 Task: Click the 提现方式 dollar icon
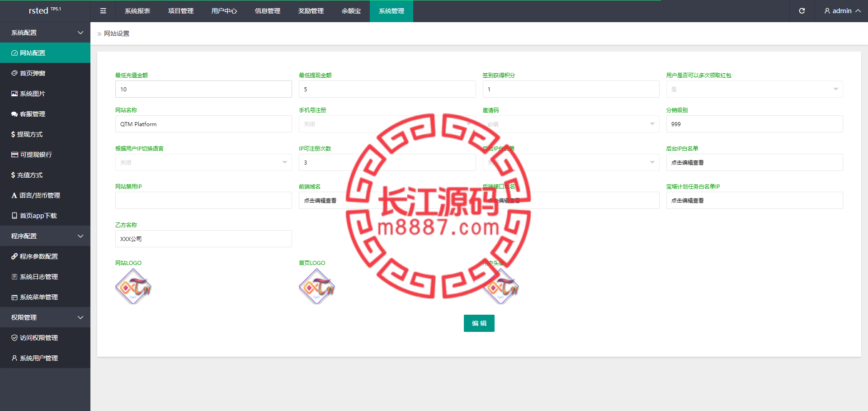[13, 134]
